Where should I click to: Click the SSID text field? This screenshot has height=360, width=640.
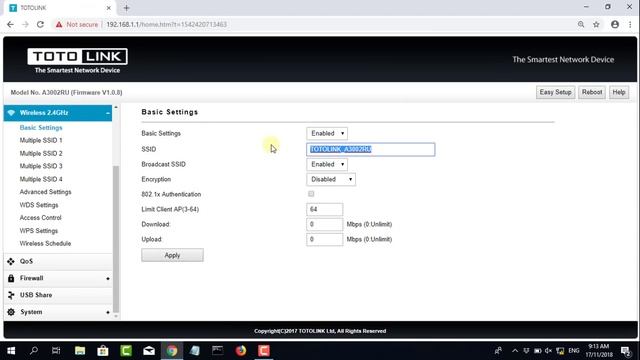click(x=371, y=149)
